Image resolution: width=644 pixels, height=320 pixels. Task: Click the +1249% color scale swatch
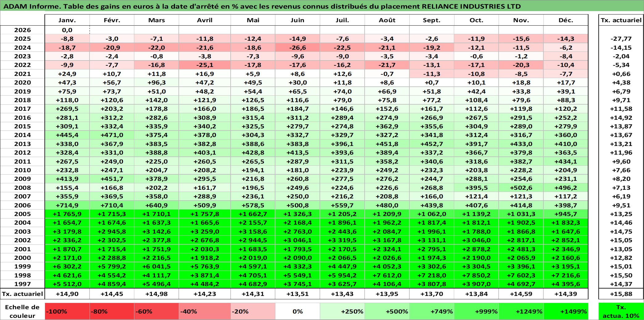coord(521,311)
